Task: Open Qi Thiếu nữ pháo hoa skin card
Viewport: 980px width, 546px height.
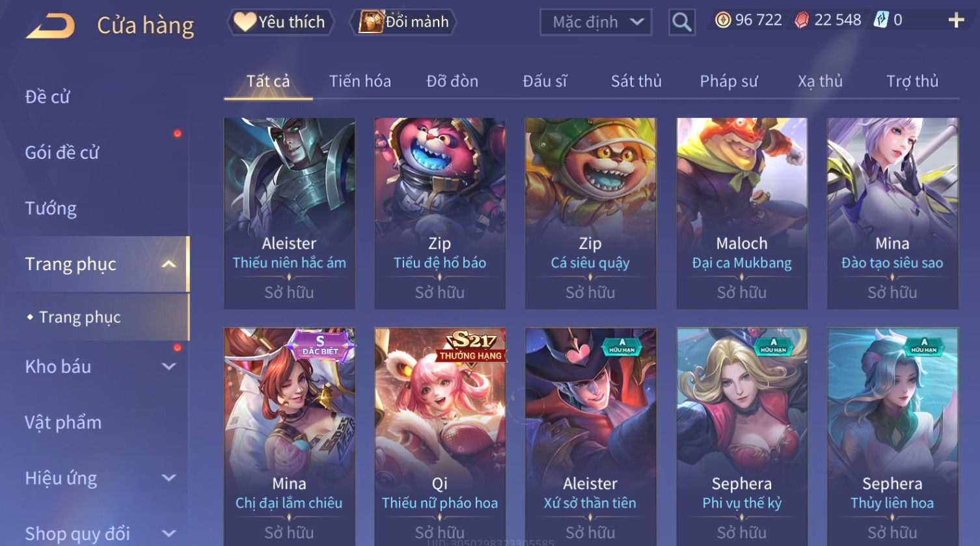Action: click(x=440, y=436)
